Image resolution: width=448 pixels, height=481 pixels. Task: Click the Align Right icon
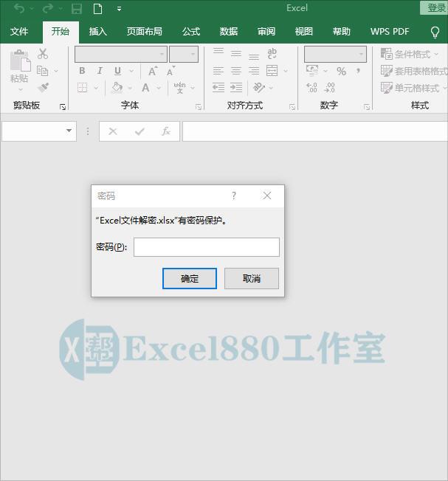pyautogui.click(x=254, y=71)
